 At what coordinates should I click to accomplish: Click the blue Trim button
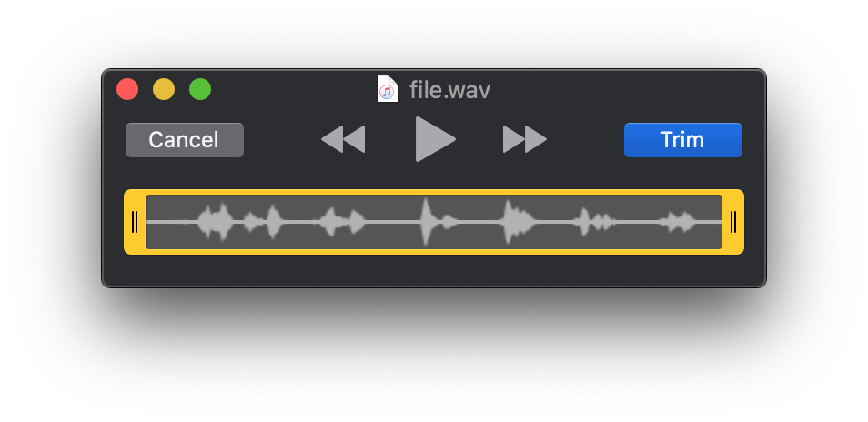[x=682, y=140]
